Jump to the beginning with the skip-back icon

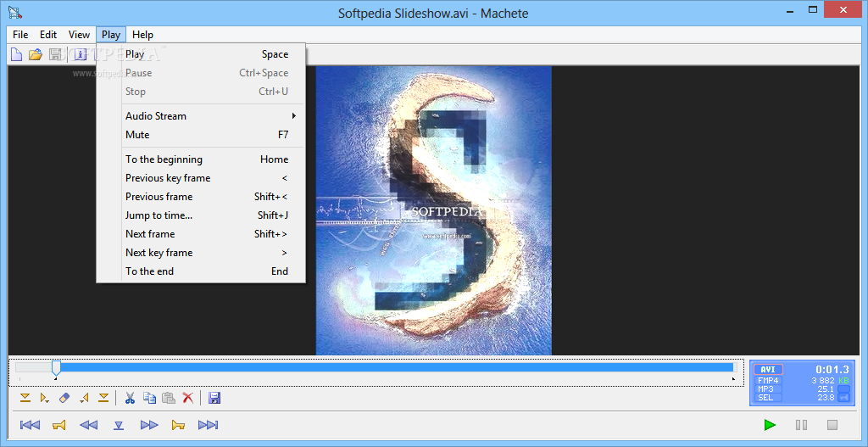pyautogui.click(x=30, y=425)
